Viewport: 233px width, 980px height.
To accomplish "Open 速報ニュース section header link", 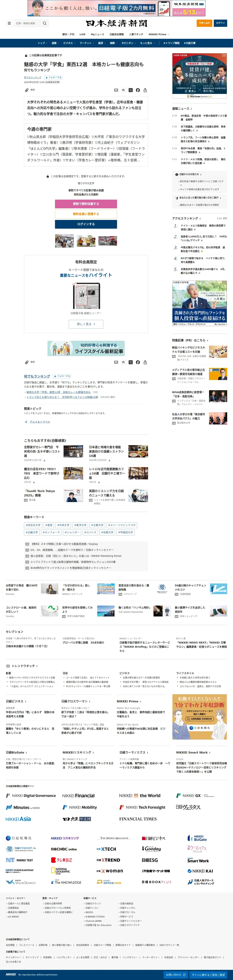I will point(182,108).
